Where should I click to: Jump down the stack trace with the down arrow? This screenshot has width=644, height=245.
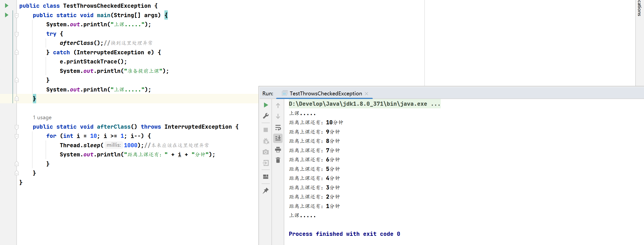(278, 116)
